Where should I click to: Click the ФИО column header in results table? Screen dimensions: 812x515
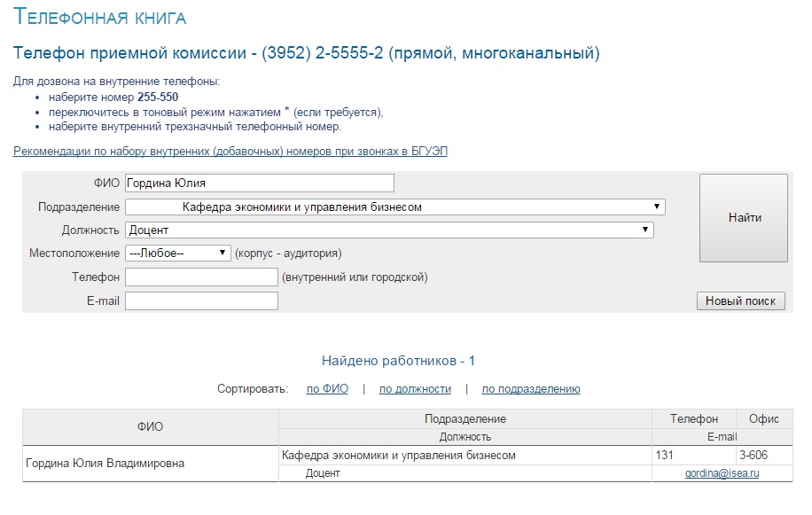click(x=150, y=426)
